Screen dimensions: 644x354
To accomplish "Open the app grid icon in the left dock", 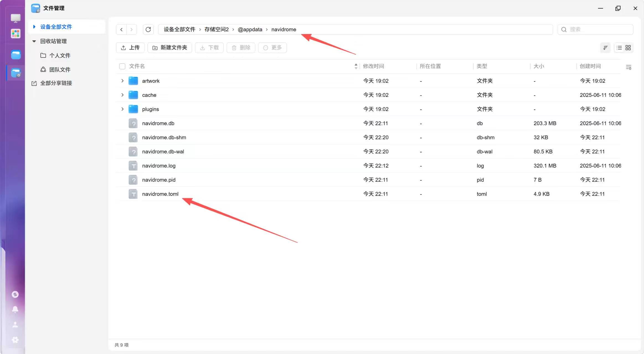I will pyautogui.click(x=16, y=33).
